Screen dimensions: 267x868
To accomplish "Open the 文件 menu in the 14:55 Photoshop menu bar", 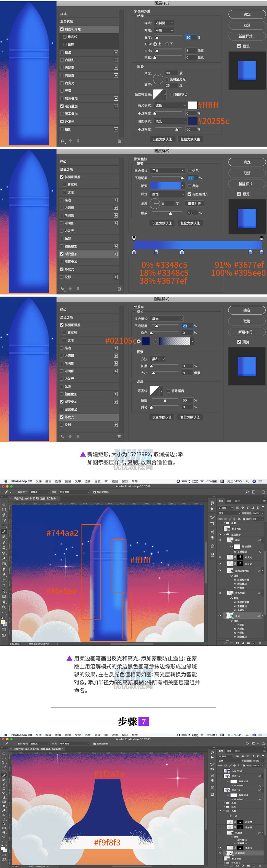I will pyautogui.click(x=39, y=481).
